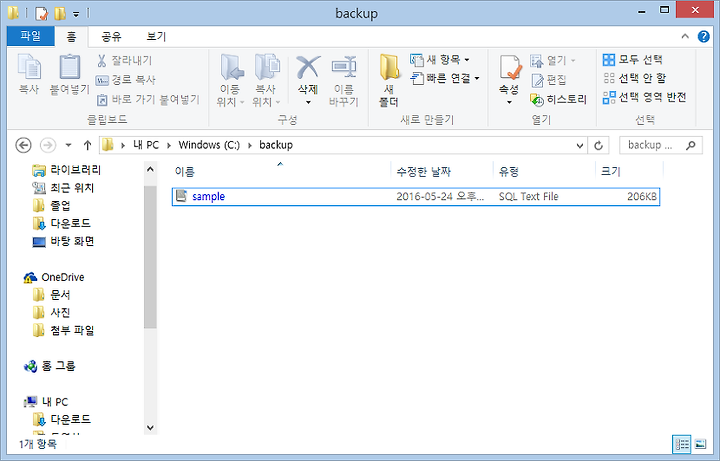This screenshot has height=461, width=720.
Task: Open 복사 위치 (Copy to) menu
Action: click(x=266, y=80)
